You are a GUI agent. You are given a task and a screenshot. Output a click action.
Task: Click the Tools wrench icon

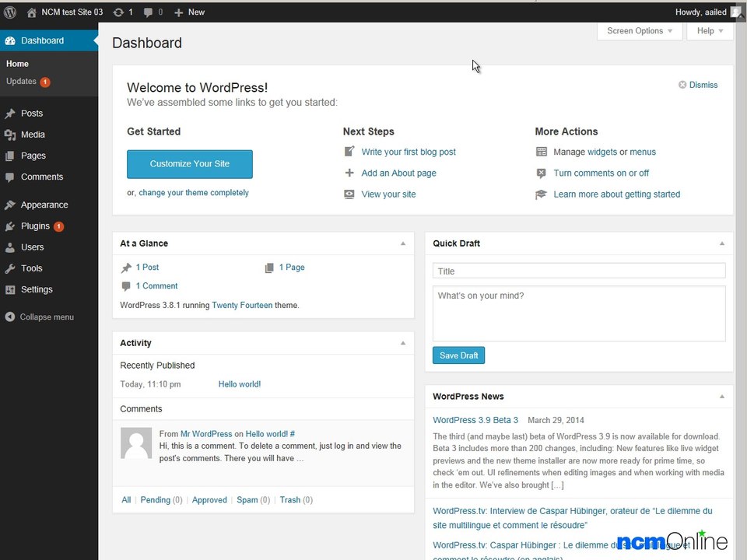10,268
